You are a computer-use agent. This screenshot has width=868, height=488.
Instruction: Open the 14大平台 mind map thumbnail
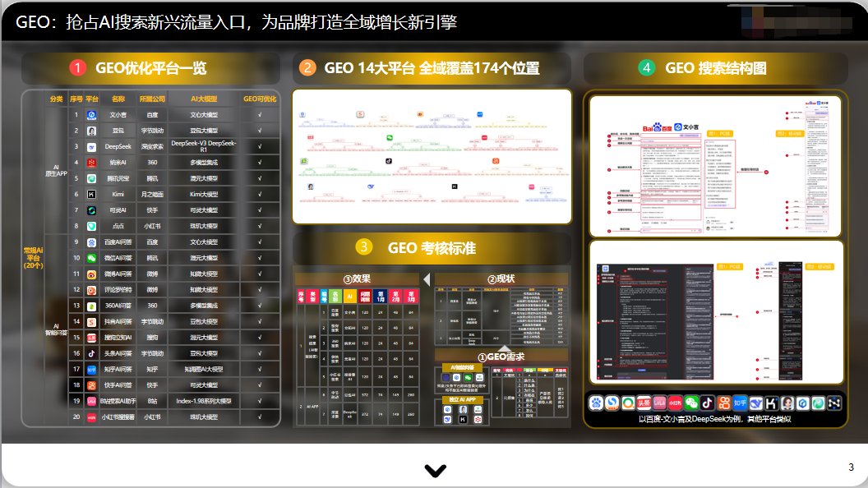pyautogui.click(x=432, y=157)
